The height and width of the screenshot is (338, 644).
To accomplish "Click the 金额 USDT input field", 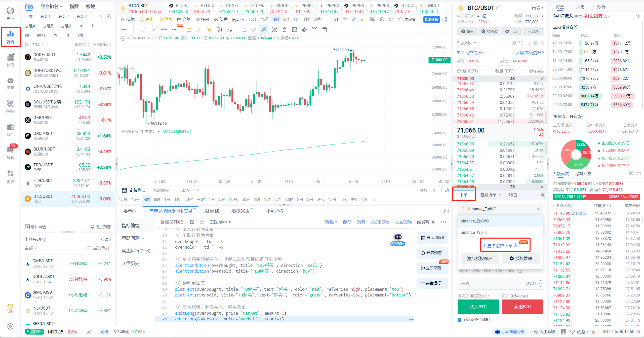I will click(498, 283).
